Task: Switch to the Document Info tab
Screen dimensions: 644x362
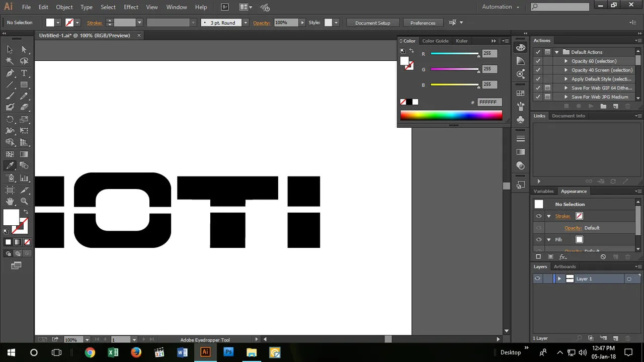Action: (569, 116)
